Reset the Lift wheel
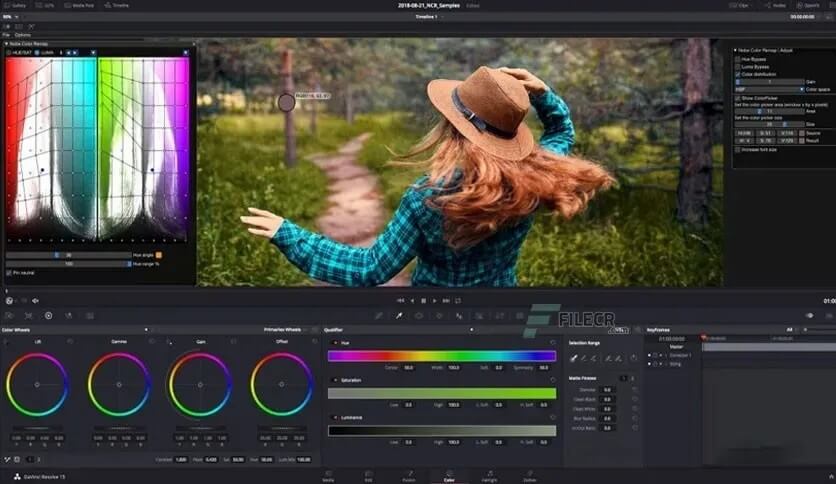 click(x=70, y=341)
